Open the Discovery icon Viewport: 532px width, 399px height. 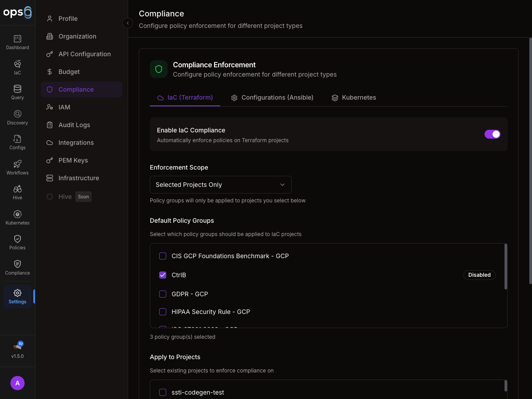(x=17, y=114)
